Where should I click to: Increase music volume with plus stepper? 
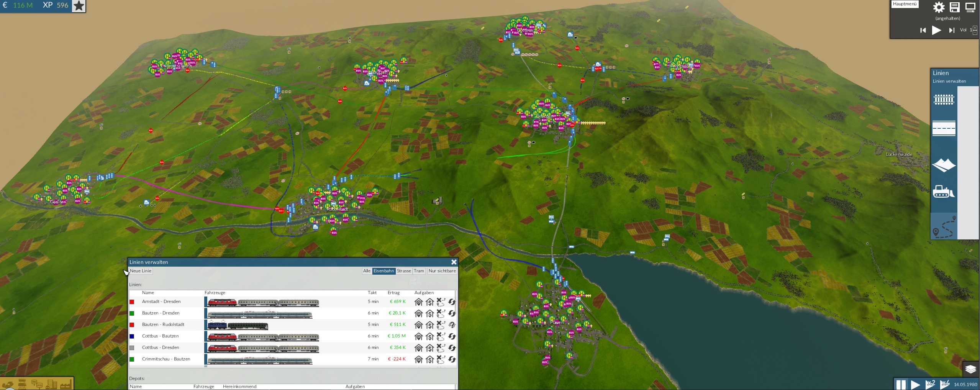click(x=975, y=27)
